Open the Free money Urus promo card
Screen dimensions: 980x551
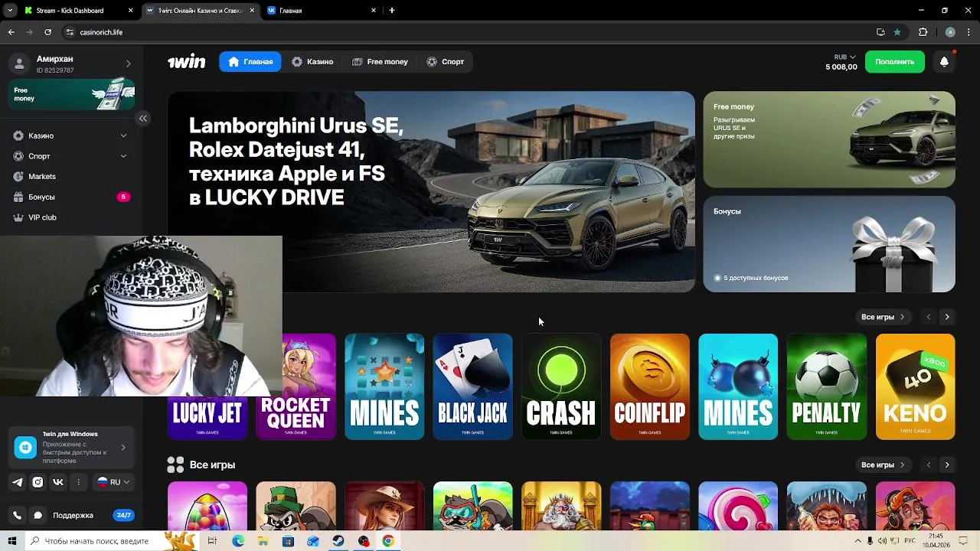click(829, 139)
